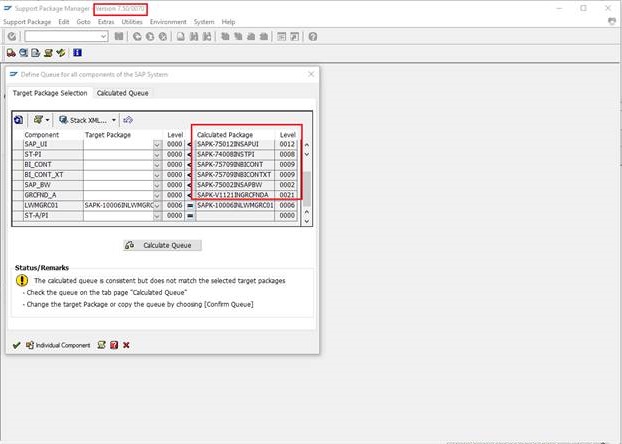Open Target Package dropdown for BI_CONT row
The height and width of the screenshot is (444, 622).
pos(157,165)
